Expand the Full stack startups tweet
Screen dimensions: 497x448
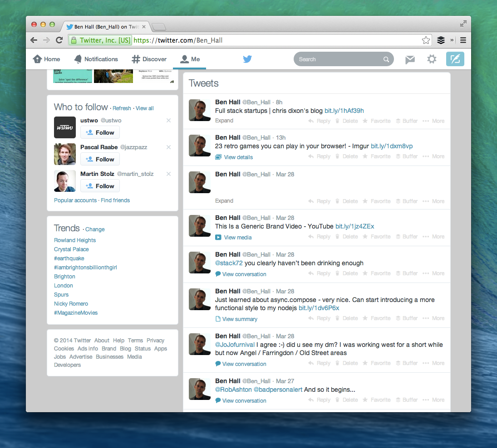click(x=224, y=121)
